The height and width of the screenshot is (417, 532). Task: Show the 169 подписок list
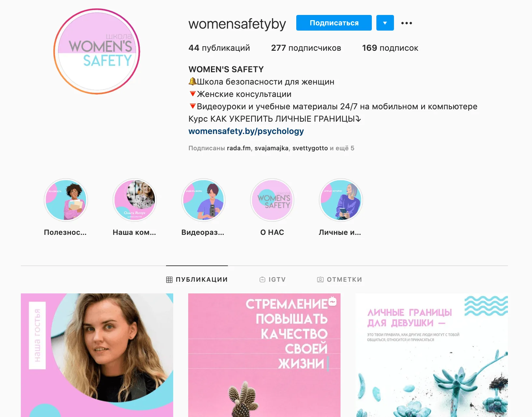coord(390,48)
